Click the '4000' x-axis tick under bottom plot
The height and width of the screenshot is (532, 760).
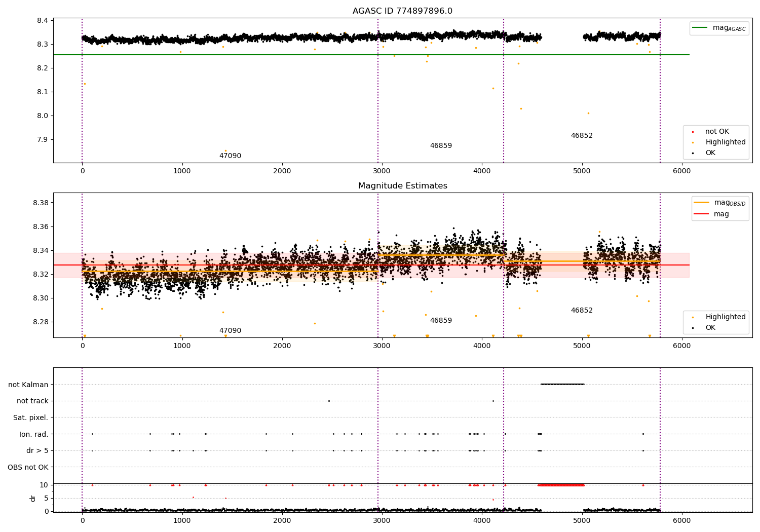pyautogui.click(x=482, y=520)
